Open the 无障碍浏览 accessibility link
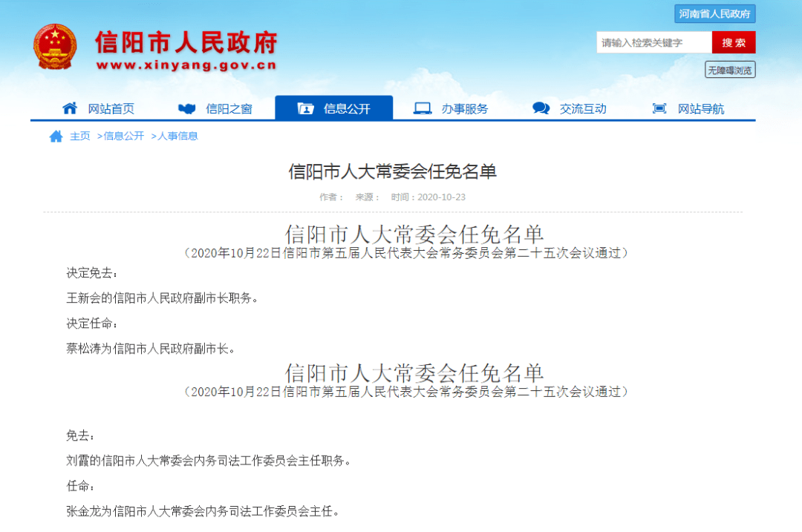802x532 pixels. tap(731, 69)
